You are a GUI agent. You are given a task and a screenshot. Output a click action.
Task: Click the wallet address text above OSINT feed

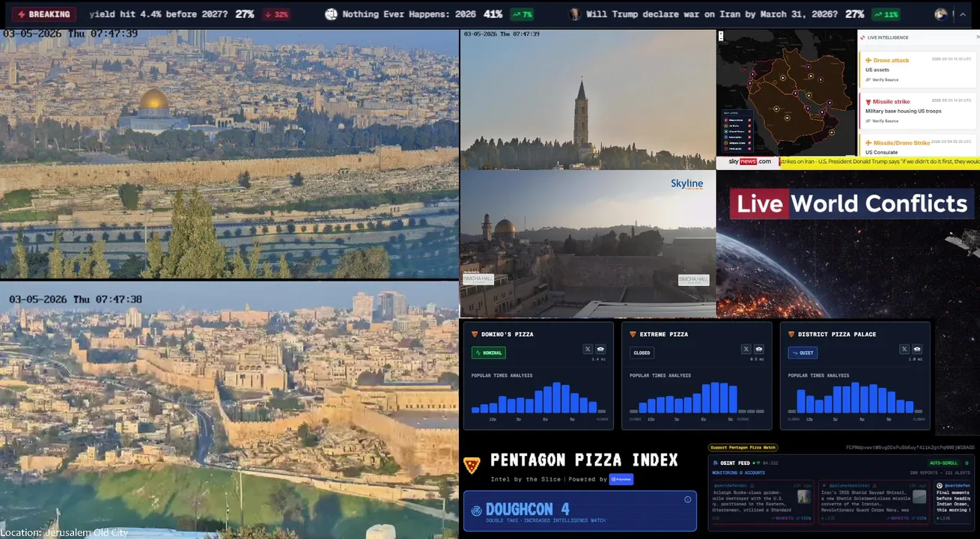coord(910,448)
